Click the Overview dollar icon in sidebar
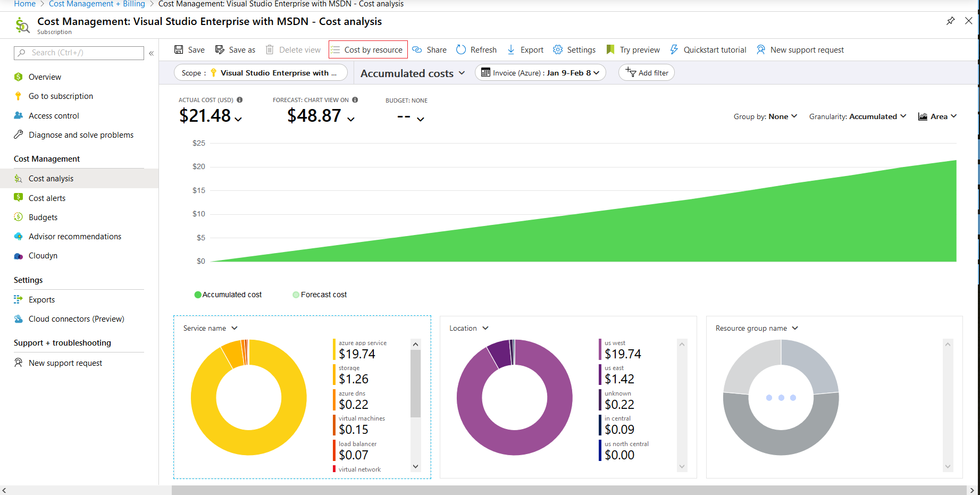Screen dimensions: 980x495 (19, 77)
